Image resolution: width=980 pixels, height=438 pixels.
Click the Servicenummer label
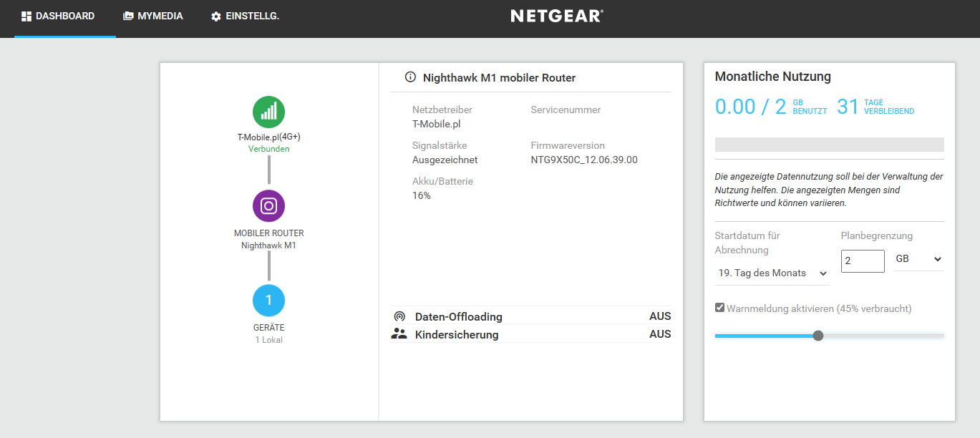(x=566, y=109)
